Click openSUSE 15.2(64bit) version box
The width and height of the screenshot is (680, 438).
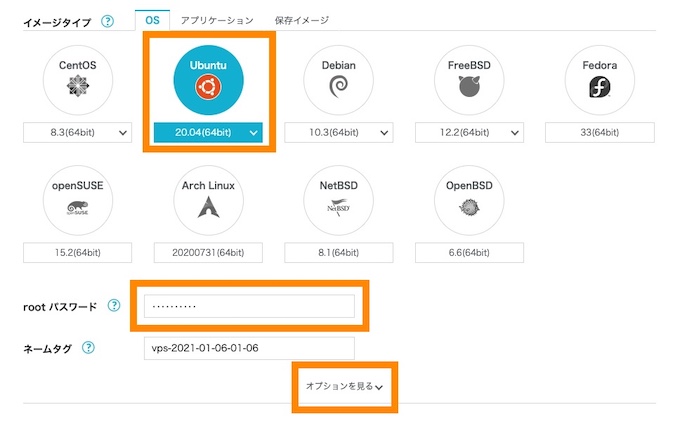78,253
